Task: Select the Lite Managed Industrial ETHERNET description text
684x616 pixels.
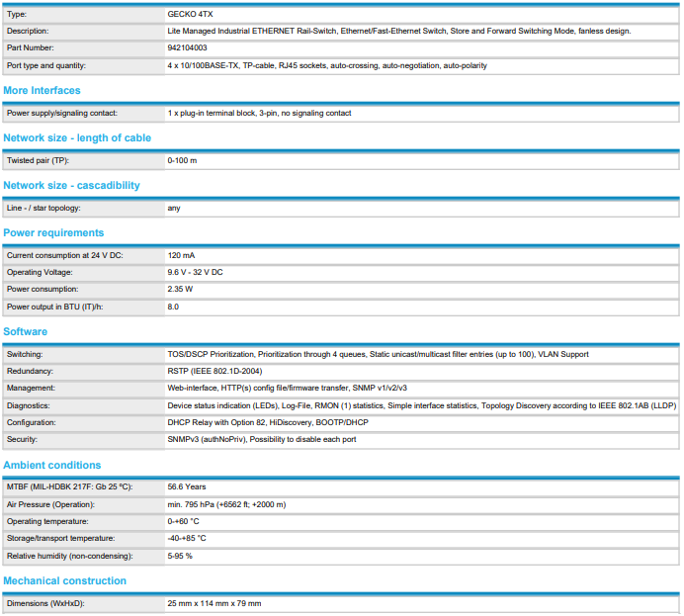Action: click(399, 31)
